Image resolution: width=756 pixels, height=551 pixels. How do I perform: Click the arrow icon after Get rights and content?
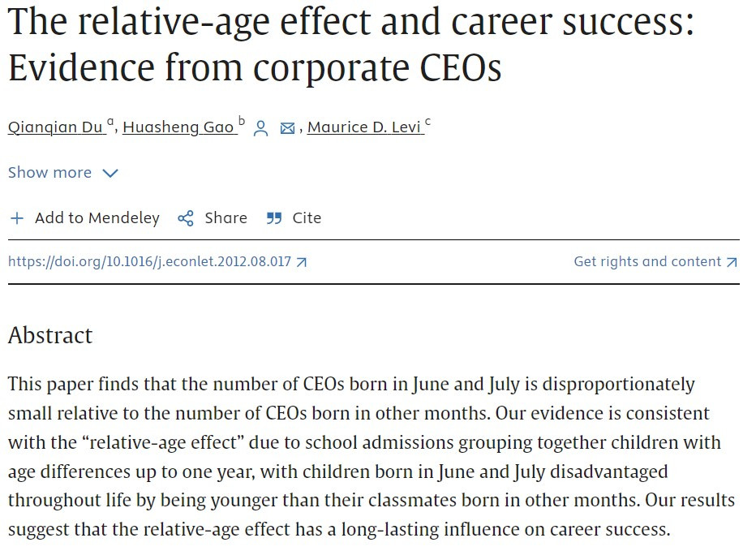732,262
